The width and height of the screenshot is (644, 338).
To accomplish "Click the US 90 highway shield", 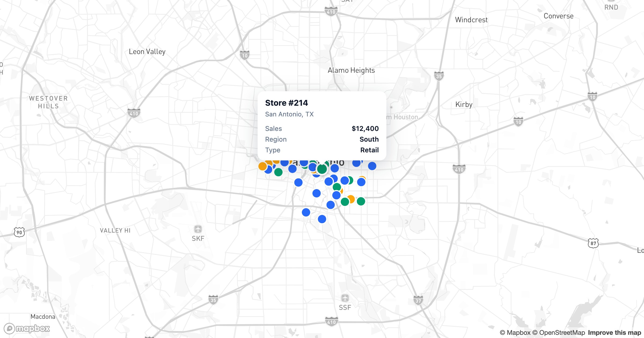I will 19,232.
